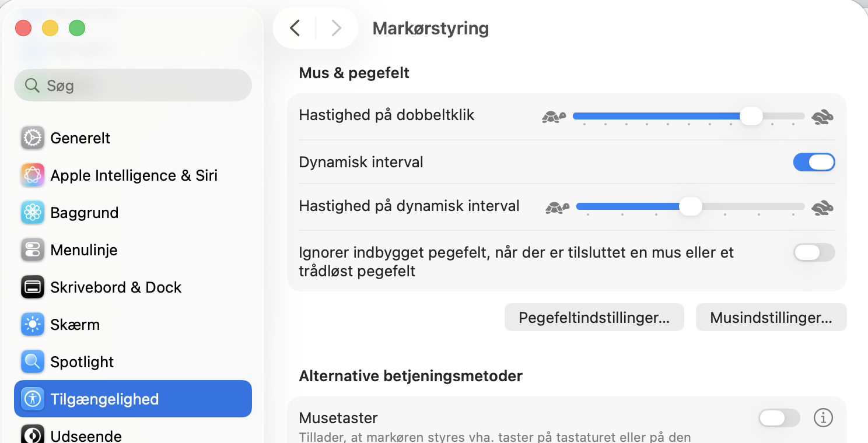
Task: Select Tilgængelighed in the sidebar
Action: click(133, 399)
